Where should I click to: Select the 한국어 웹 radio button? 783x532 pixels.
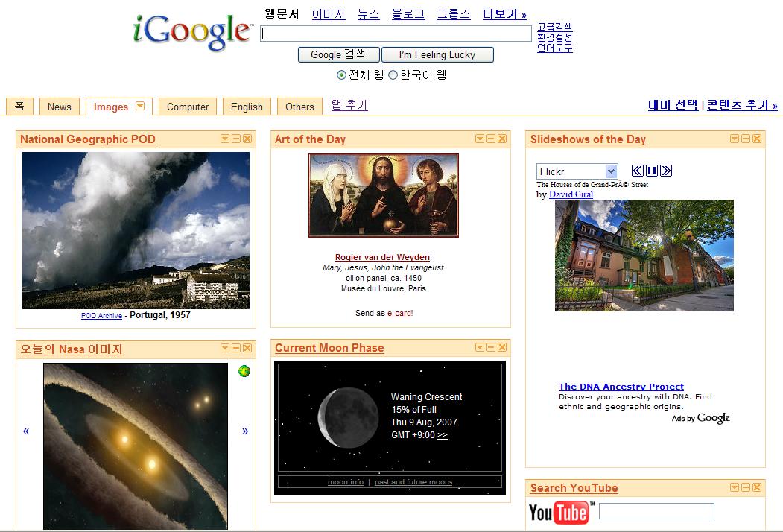[393, 75]
